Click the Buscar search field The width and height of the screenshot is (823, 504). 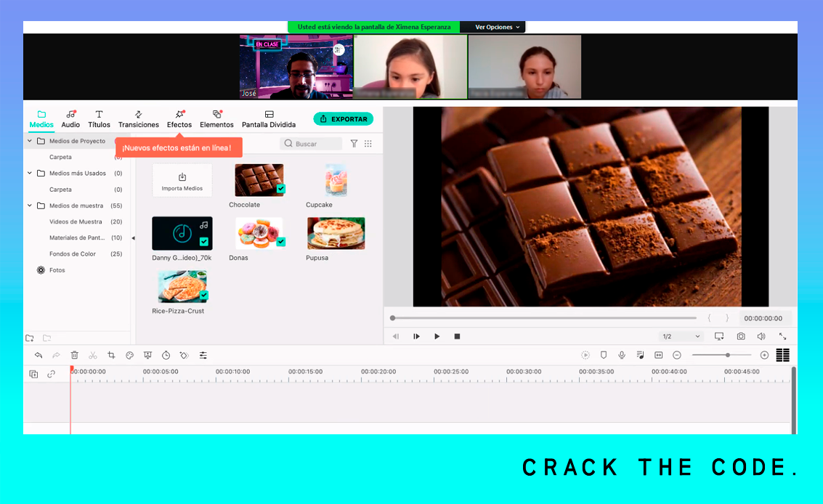tap(311, 143)
